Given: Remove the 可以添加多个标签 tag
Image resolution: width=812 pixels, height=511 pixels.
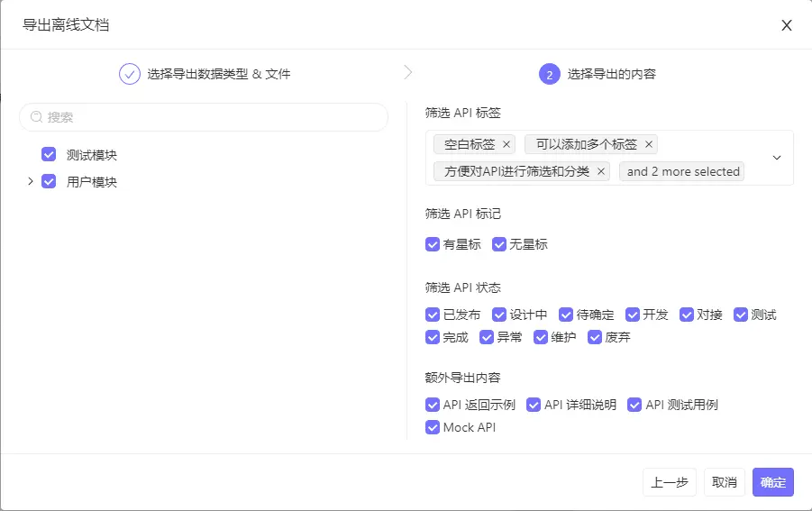Looking at the screenshot, I should pos(648,144).
